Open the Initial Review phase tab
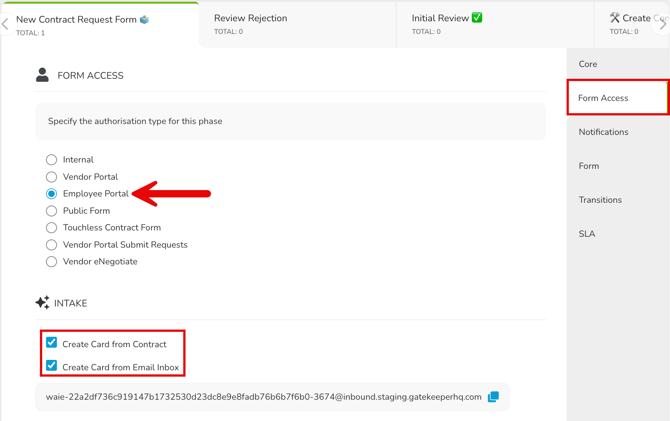This screenshot has height=421, width=670. click(x=495, y=24)
